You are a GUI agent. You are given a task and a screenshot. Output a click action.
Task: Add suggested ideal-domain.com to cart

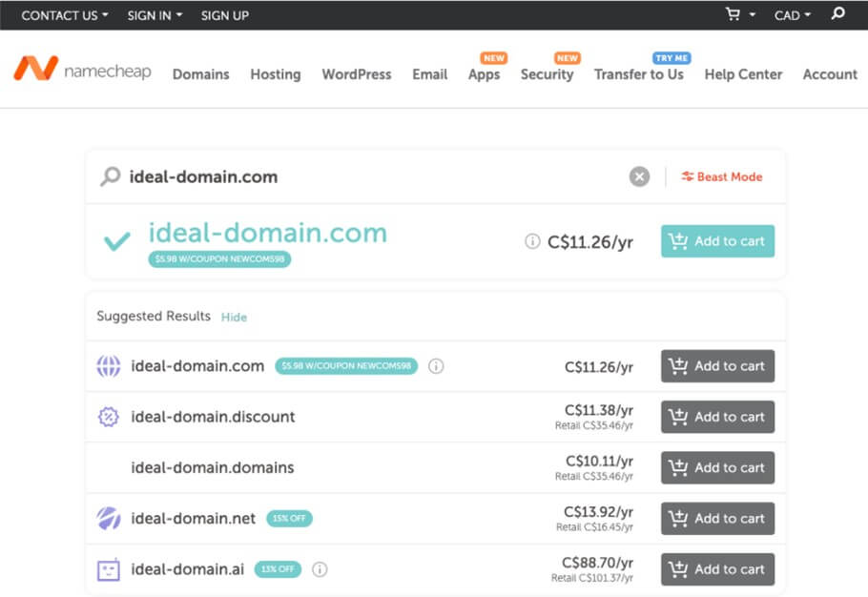(x=718, y=366)
